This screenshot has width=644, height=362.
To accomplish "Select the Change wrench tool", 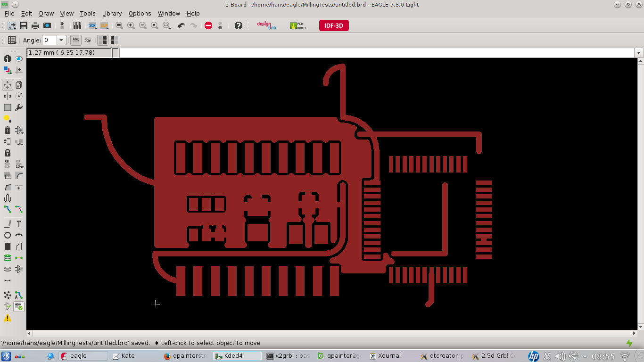I will (19, 107).
